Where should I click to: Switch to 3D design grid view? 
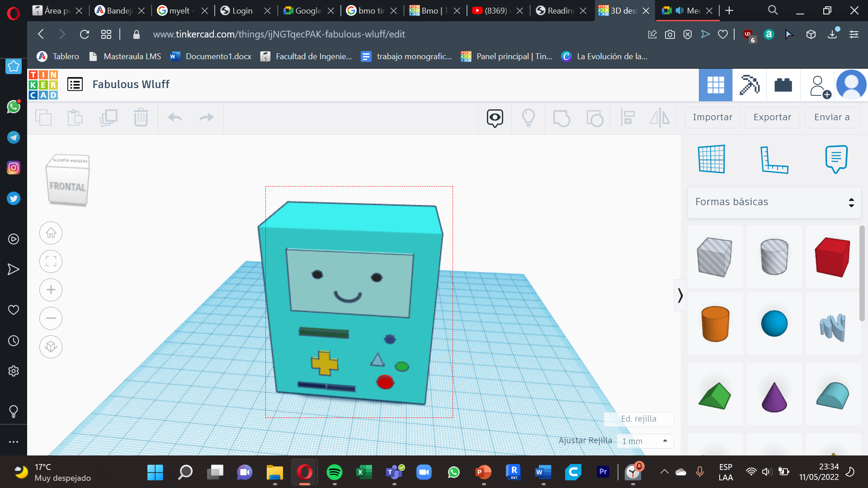(716, 85)
